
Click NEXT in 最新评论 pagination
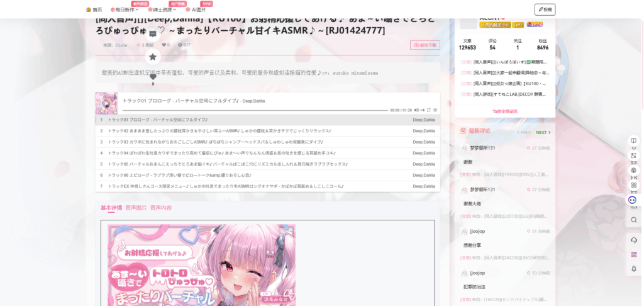coord(543,132)
